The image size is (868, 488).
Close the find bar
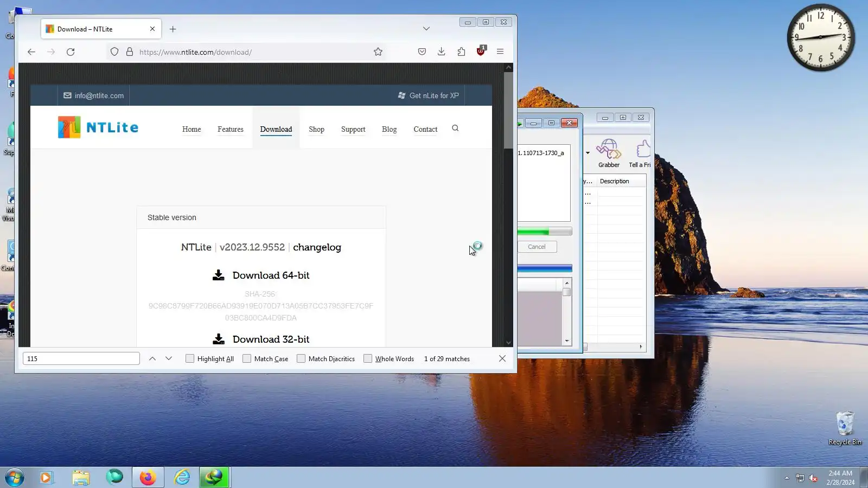tap(502, 359)
